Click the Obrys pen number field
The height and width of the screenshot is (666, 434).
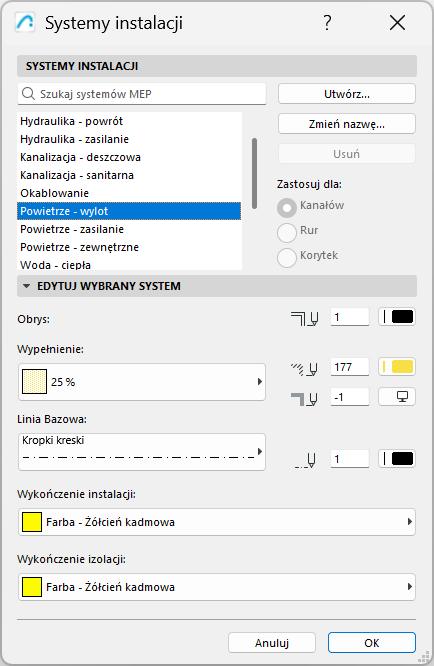coord(350,317)
